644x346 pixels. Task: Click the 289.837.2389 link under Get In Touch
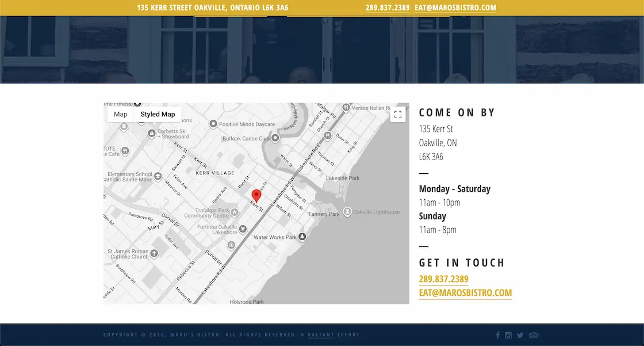click(443, 279)
